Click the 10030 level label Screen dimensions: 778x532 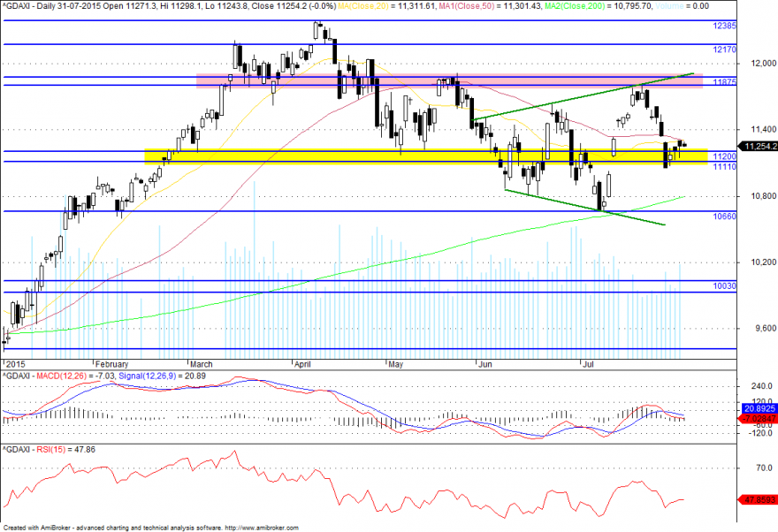coord(724,286)
